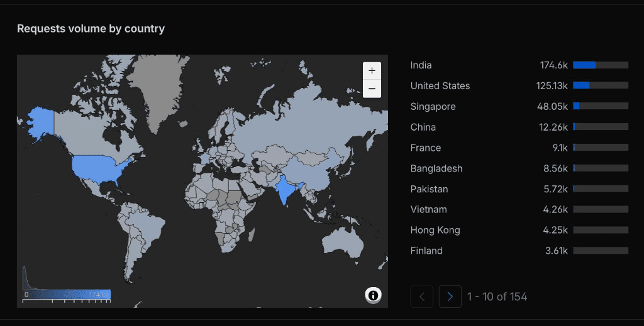This screenshot has width=644, height=326.
Task: Click India's request volume bar
Action: (601, 65)
